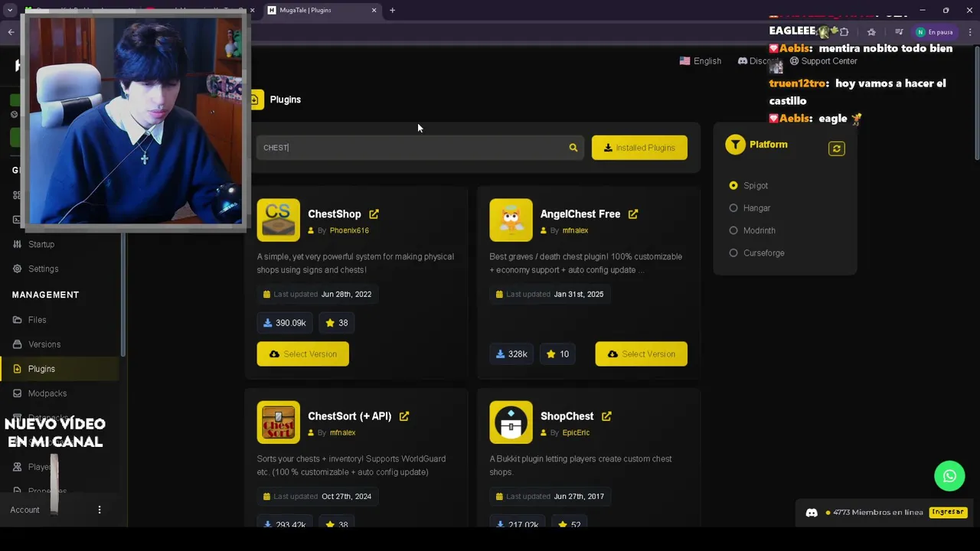This screenshot has width=980, height=551.
Task: Open ChestShop external link icon
Action: coord(374,214)
